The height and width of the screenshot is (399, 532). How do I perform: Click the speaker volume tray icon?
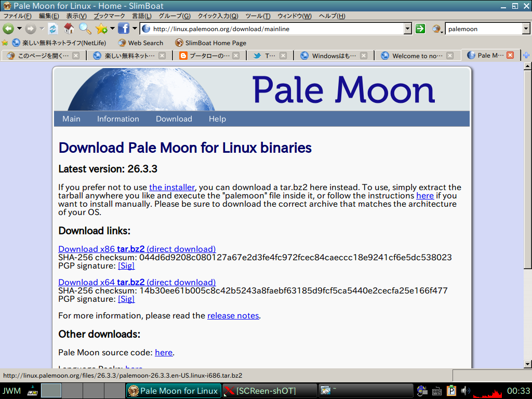point(465,391)
